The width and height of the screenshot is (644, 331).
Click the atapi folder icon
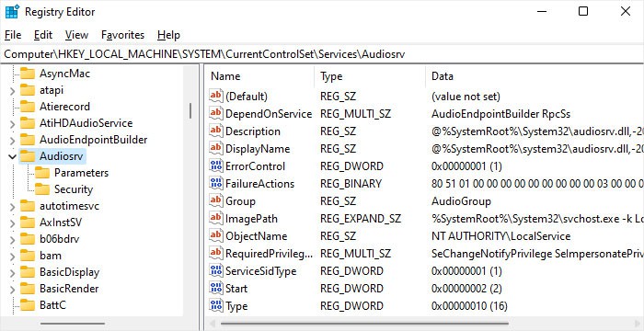click(28, 90)
